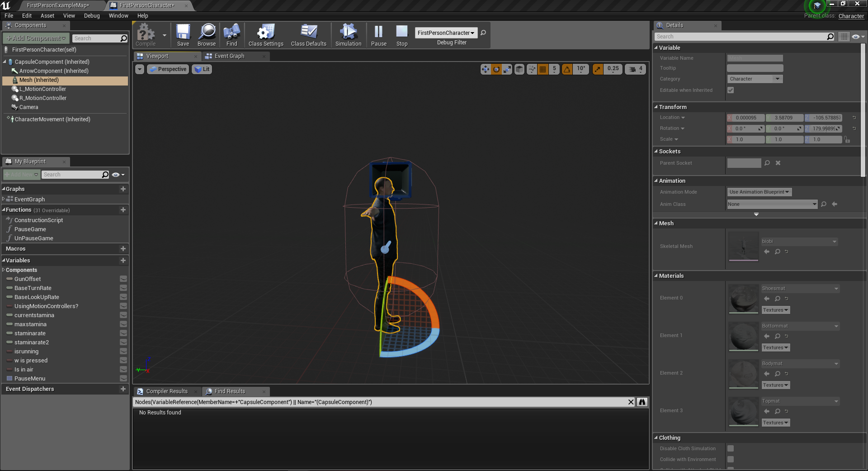Enable Collide with Environment checkbox
The image size is (868, 471).
click(x=731, y=459)
